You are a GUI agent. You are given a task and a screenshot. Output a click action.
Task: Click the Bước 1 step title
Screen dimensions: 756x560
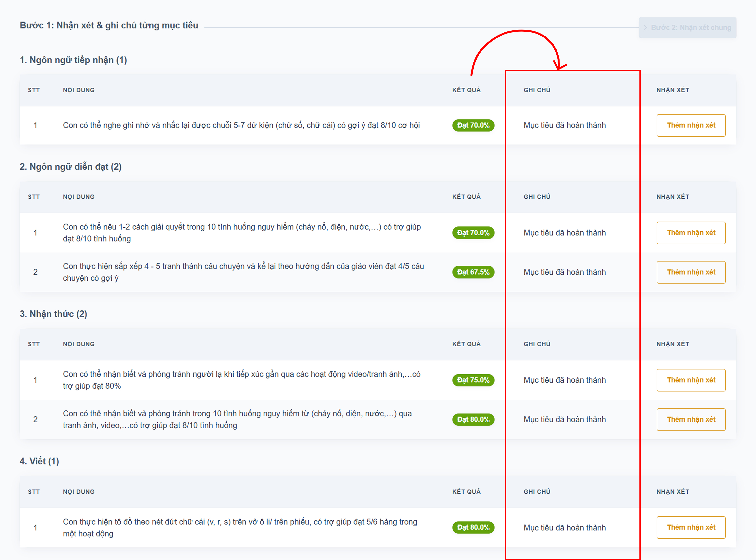pyautogui.click(x=109, y=25)
